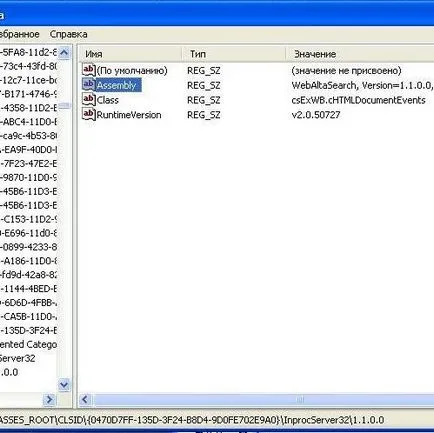Select tree key containing -C153-11D2
The width and height of the screenshot is (434, 433).
click(x=28, y=219)
